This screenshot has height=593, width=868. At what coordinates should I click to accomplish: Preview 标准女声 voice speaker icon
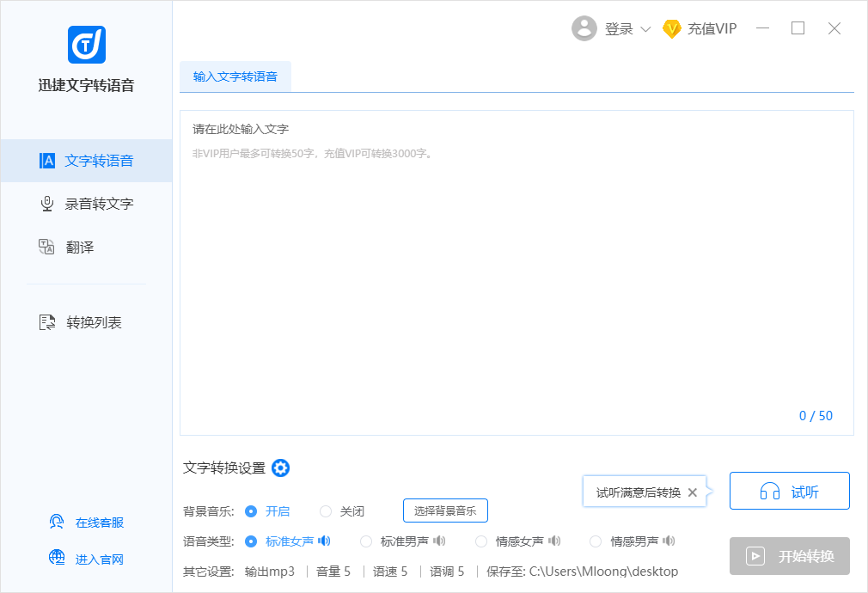pos(324,541)
